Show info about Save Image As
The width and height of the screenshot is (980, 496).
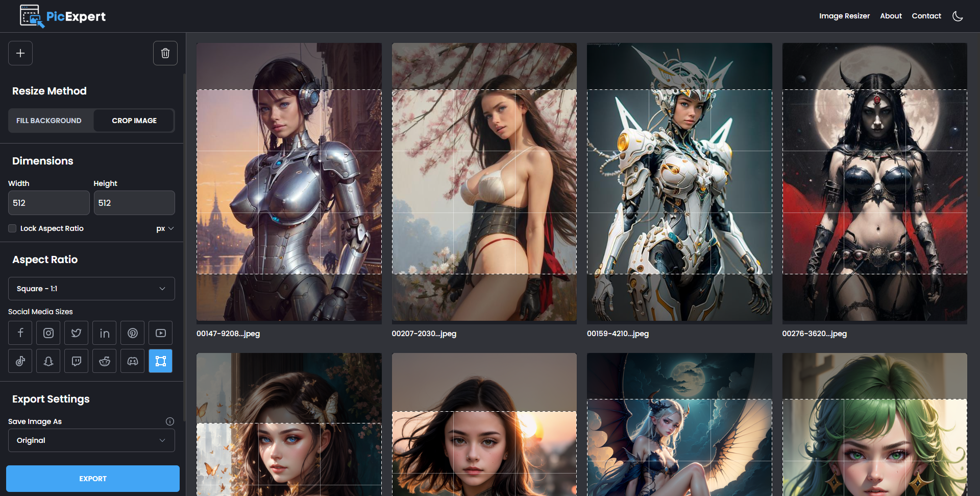pos(170,421)
